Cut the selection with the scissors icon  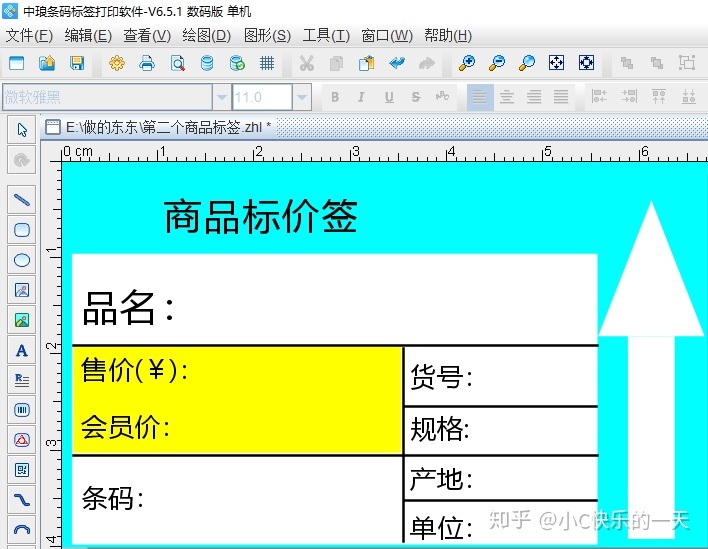pyautogui.click(x=307, y=63)
